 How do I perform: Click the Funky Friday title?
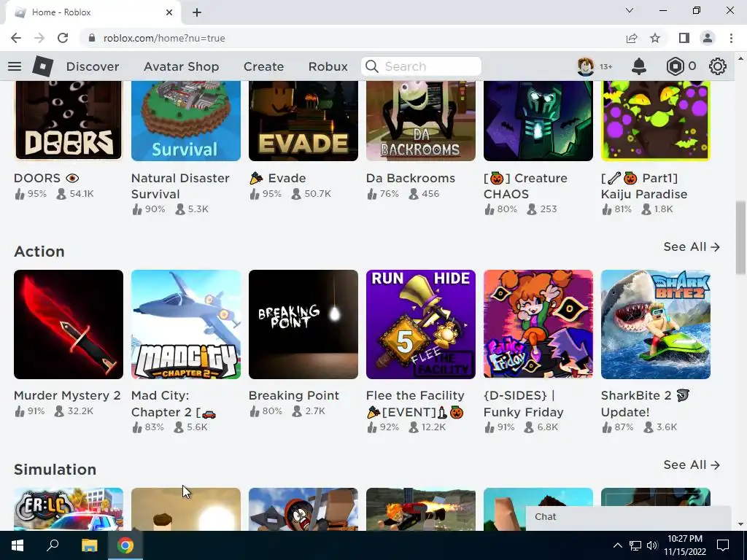tap(524, 403)
